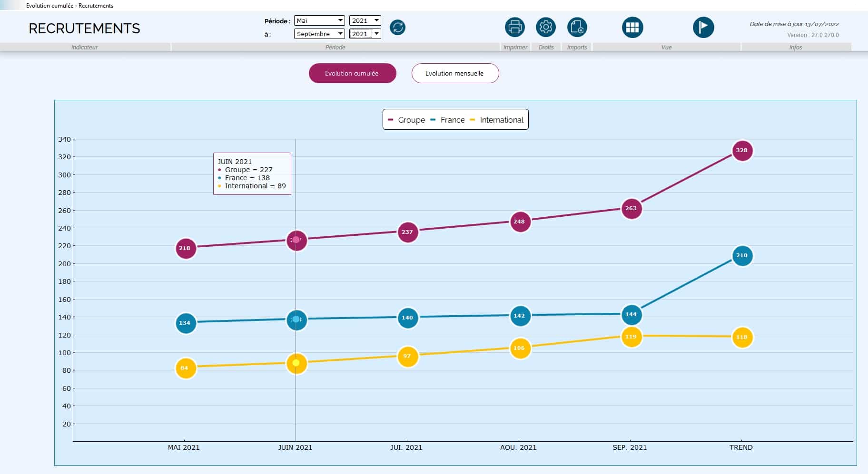Click the printer icon to print
Screen dimensions: 868x474
pos(514,27)
